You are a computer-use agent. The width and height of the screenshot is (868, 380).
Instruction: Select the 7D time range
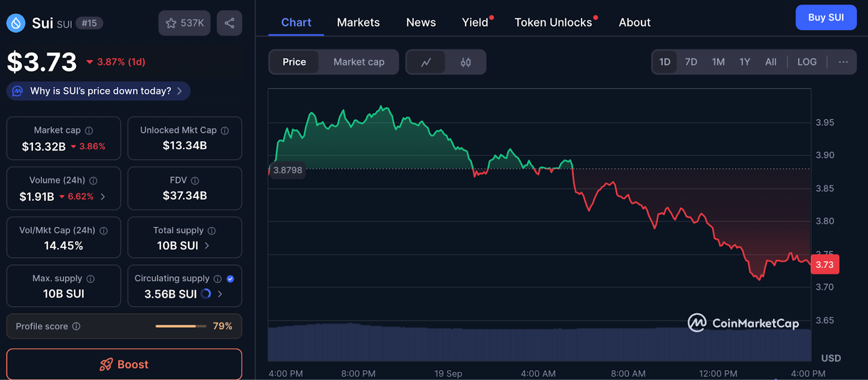click(691, 62)
